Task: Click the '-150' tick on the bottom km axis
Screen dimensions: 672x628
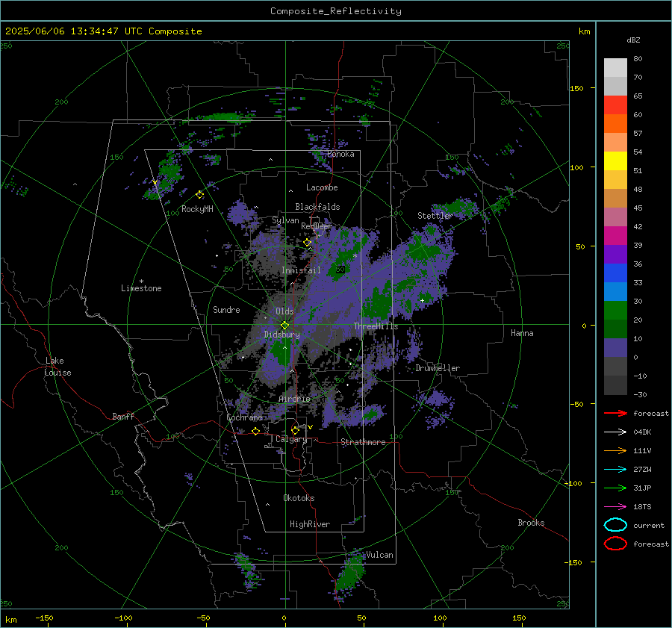Action: pyautogui.click(x=44, y=618)
